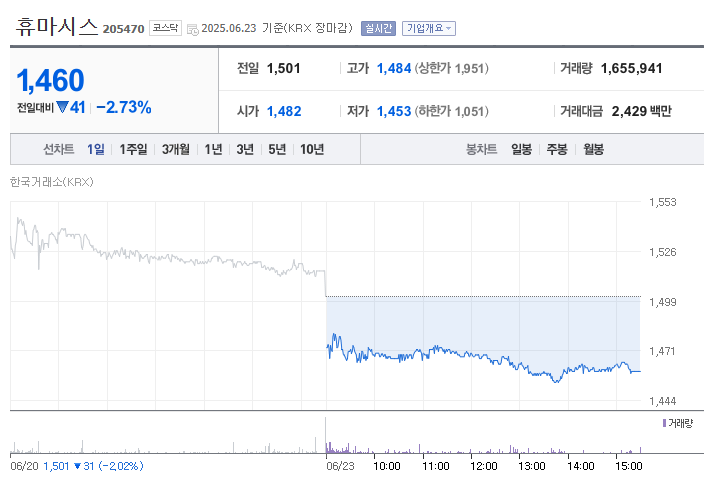Click the -2.73% change value

124,107
